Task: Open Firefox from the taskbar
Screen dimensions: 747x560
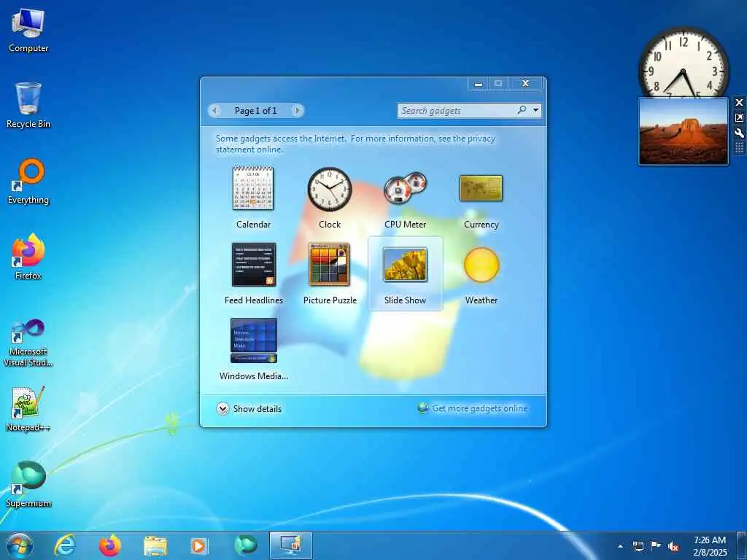Action: pyautogui.click(x=110, y=545)
